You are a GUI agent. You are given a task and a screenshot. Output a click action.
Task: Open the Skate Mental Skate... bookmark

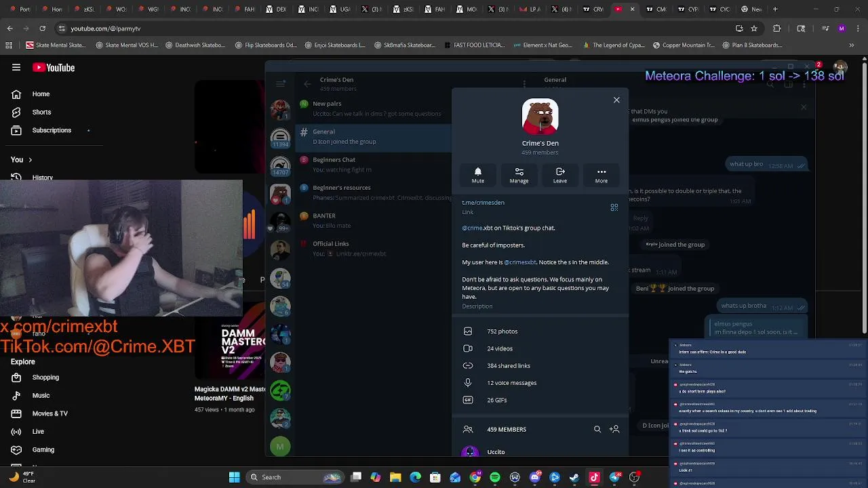tap(56, 45)
